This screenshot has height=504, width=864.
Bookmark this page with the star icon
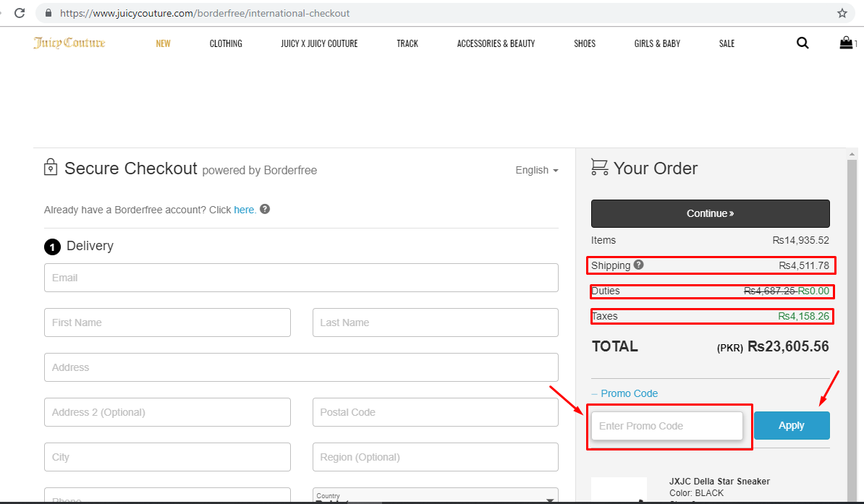(x=842, y=13)
